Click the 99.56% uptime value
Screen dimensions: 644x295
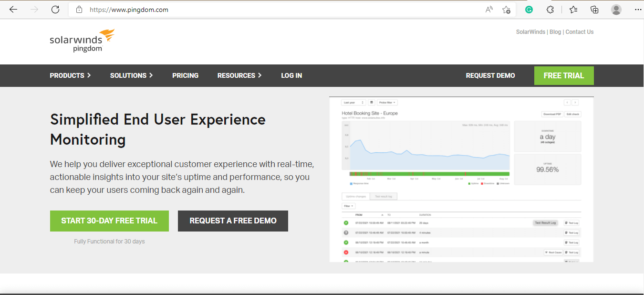pyautogui.click(x=548, y=169)
